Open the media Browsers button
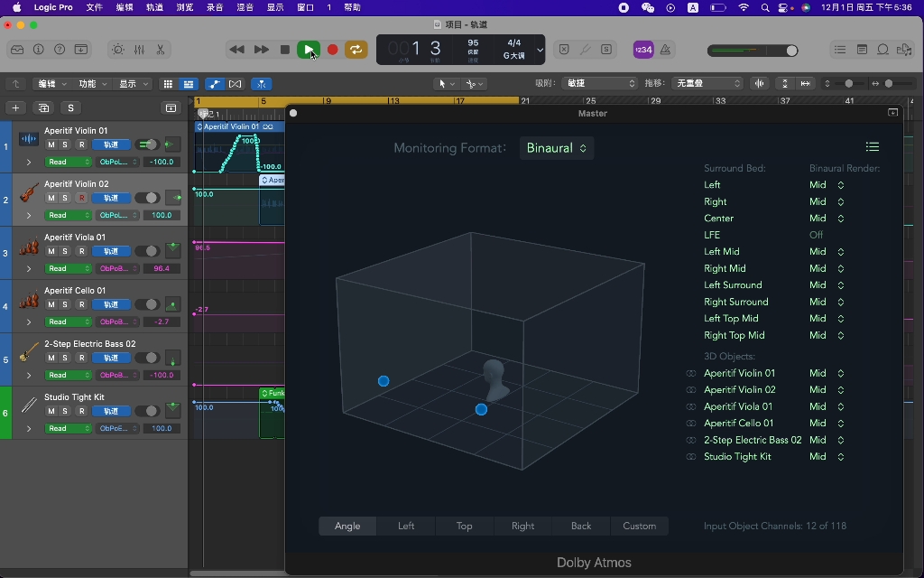 904,50
